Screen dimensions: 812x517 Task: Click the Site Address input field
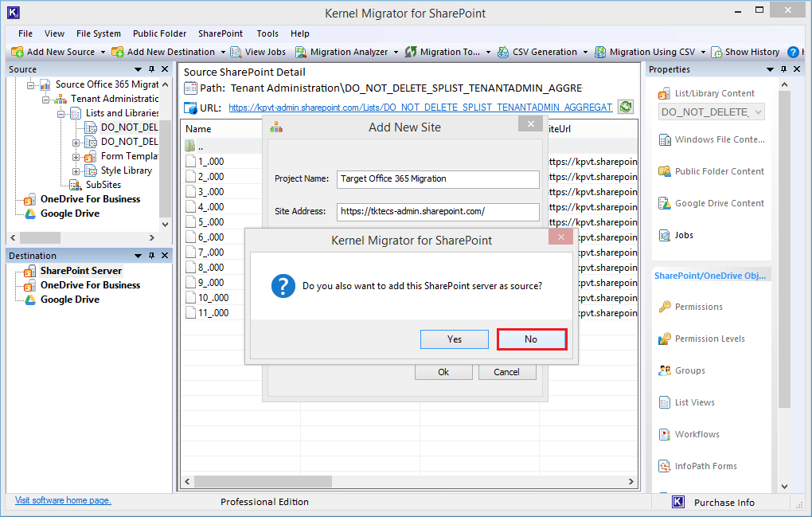[x=438, y=211]
